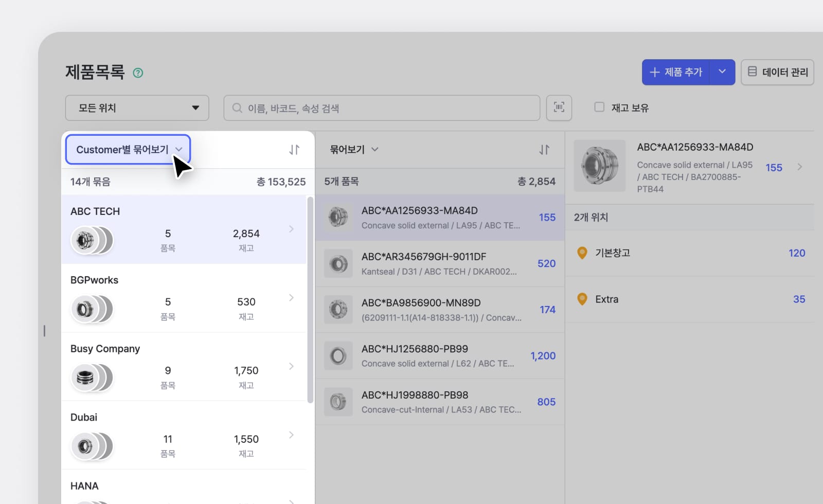
Task: Click the 5개 품목 count label
Action: 342,182
